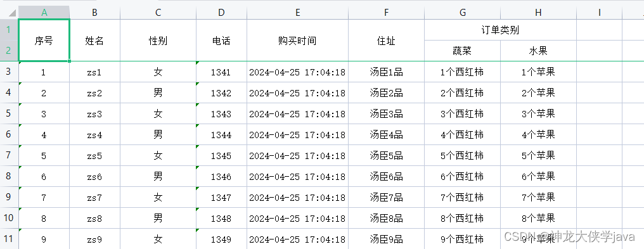Image resolution: width=644 pixels, height=249 pixels.
Task: Select address cell 汤臣3品
Action: click(x=386, y=114)
